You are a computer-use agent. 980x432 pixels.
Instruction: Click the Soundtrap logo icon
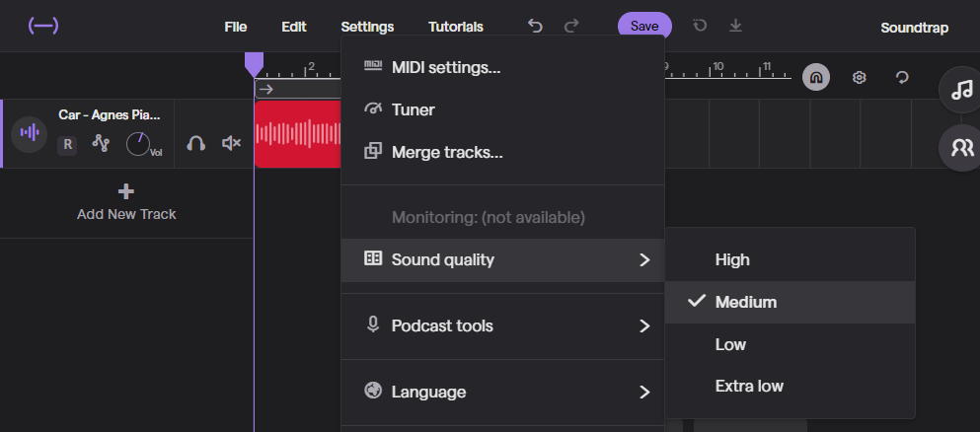tap(43, 27)
